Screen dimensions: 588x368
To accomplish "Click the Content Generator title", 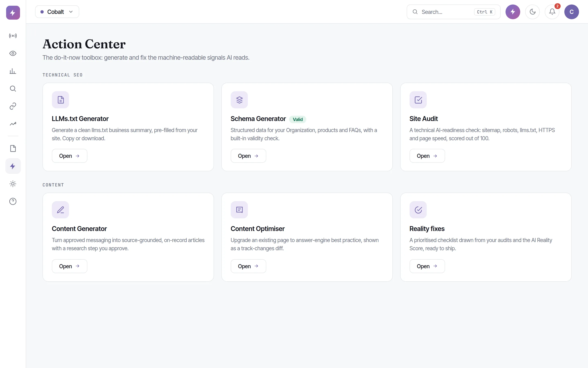I will click(79, 229).
